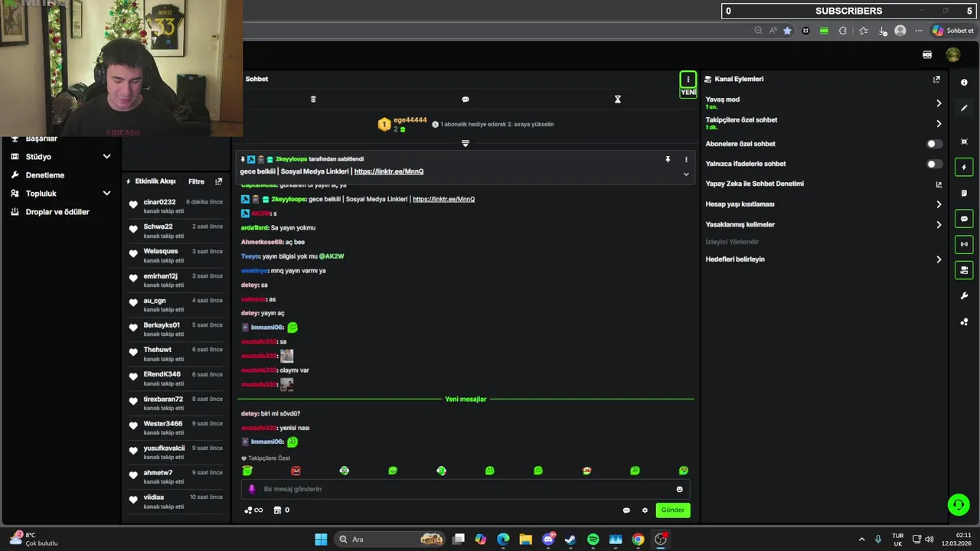Open the emoji picker in message box
This screenshot has width=980, height=551.
point(679,489)
